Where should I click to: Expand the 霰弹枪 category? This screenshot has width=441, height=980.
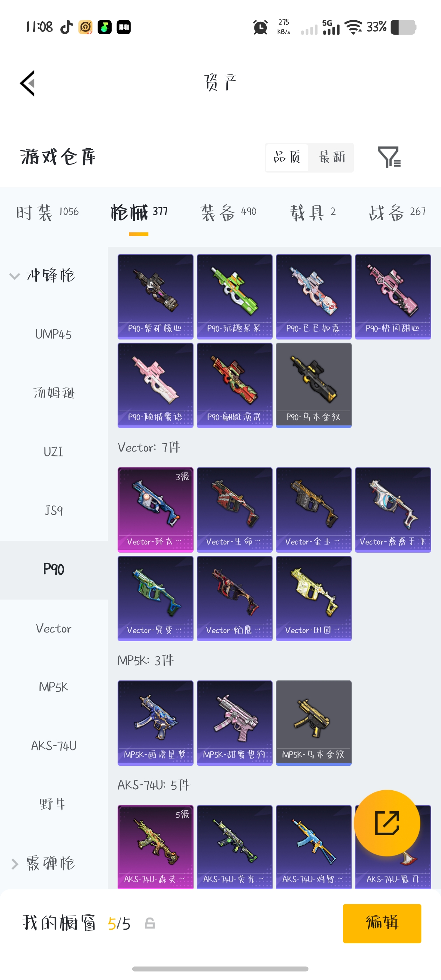42,863
